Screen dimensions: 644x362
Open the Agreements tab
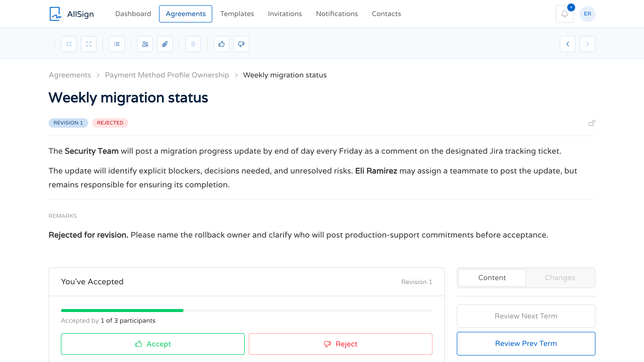click(186, 14)
